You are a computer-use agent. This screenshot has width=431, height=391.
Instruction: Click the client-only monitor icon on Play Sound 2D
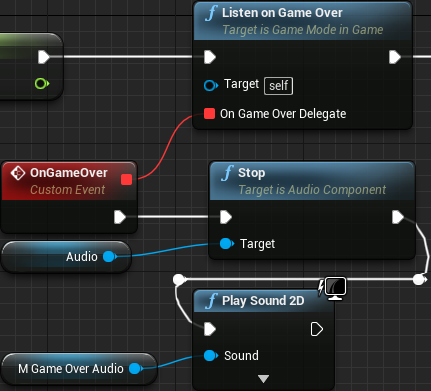coord(335,288)
